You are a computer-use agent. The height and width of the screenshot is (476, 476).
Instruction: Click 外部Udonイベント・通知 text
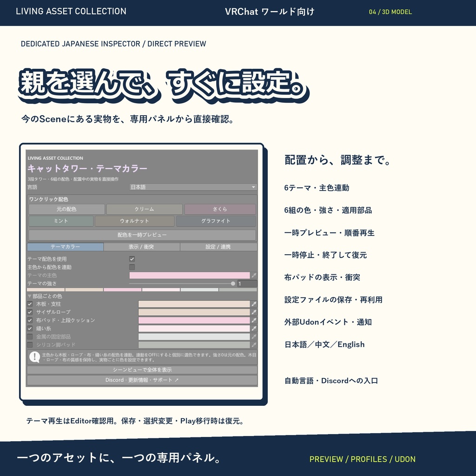point(328,322)
